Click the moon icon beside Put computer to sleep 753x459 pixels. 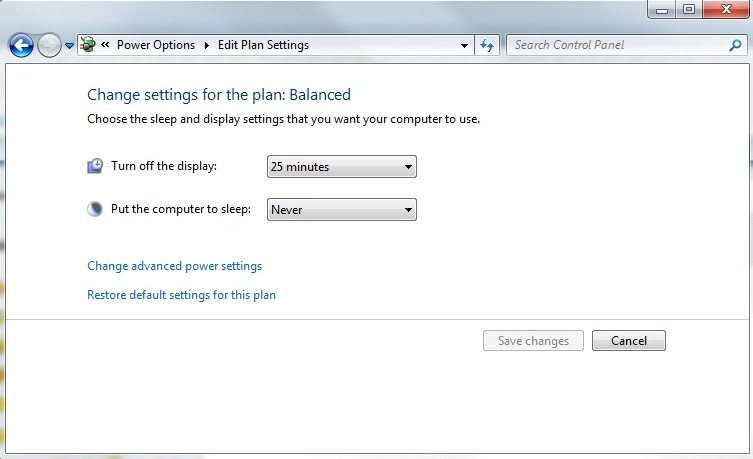pos(95,209)
